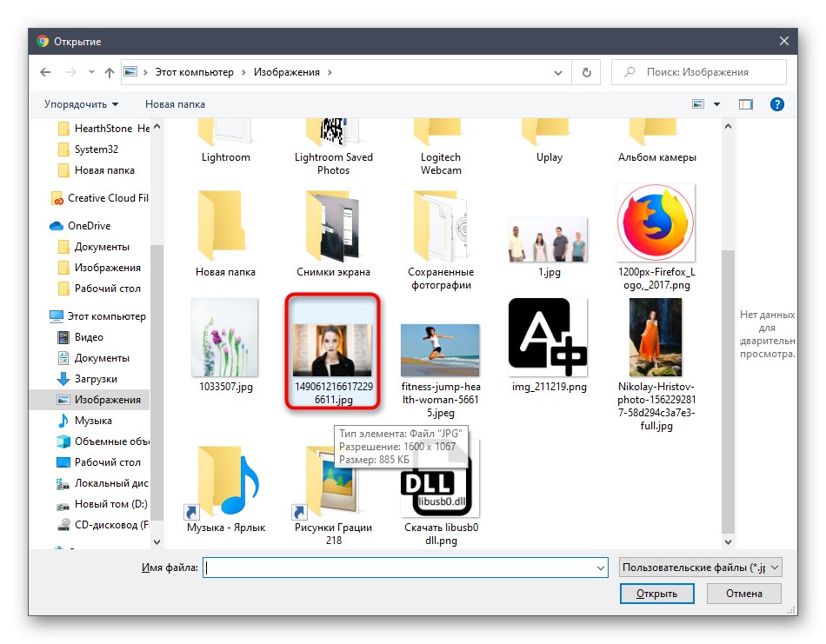Select the Альбом камеры folder
The image size is (826, 644).
click(657, 141)
